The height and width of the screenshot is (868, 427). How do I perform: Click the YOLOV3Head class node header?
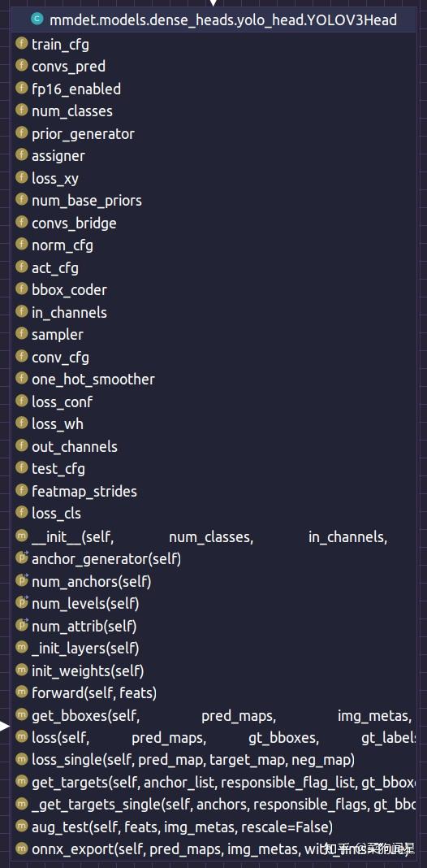pyautogui.click(x=213, y=20)
